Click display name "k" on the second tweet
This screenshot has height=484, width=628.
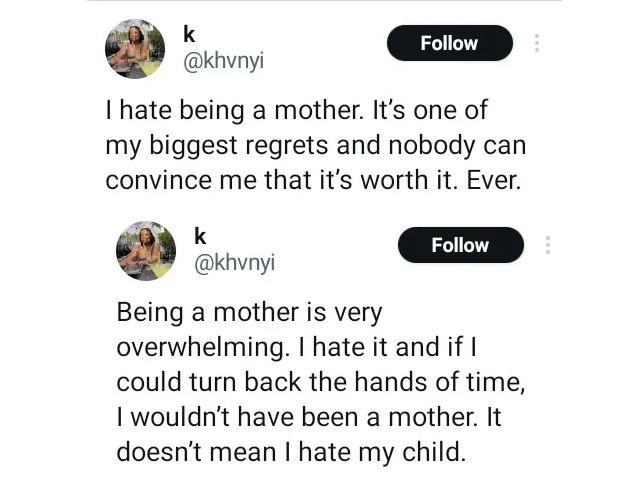click(200, 236)
